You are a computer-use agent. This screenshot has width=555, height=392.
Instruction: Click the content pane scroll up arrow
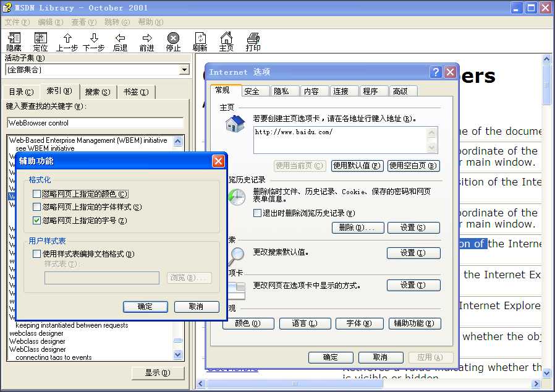pos(546,59)
